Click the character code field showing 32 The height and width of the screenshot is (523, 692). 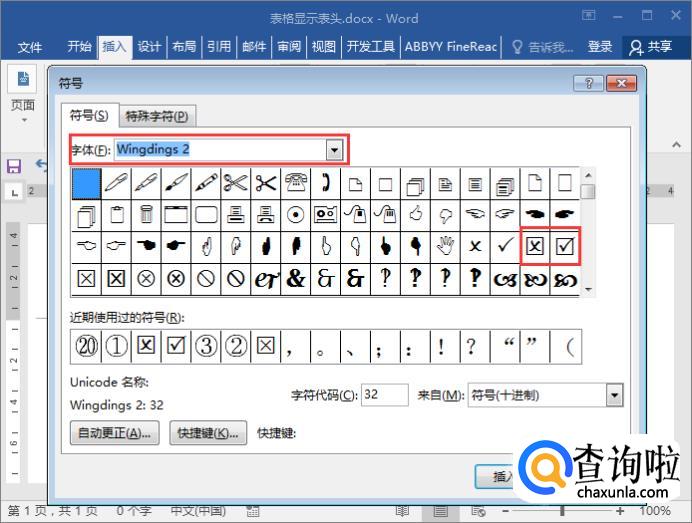coord(384,395)
